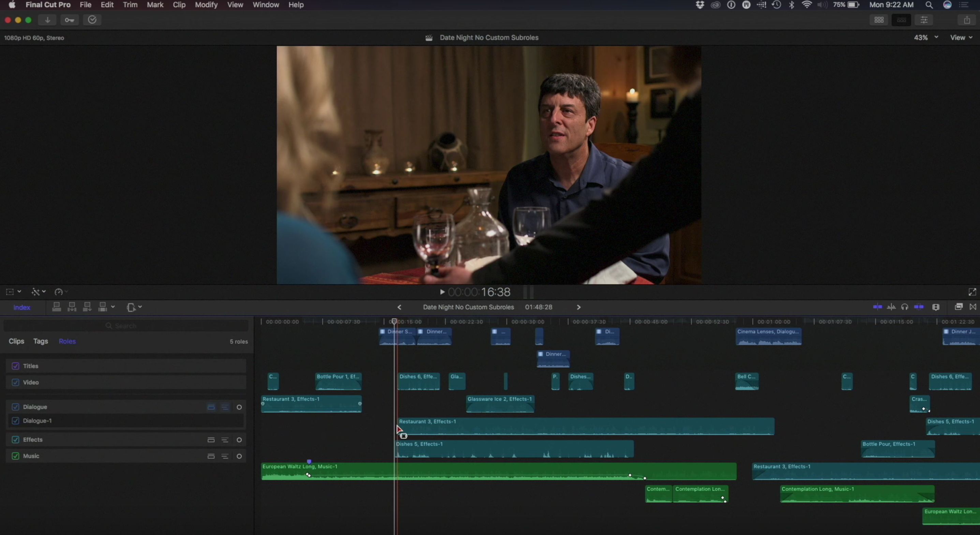The width and height of the screenshot is (980, 535).
Task: Toggle Music role lanes icon
Action: point(211,456)
